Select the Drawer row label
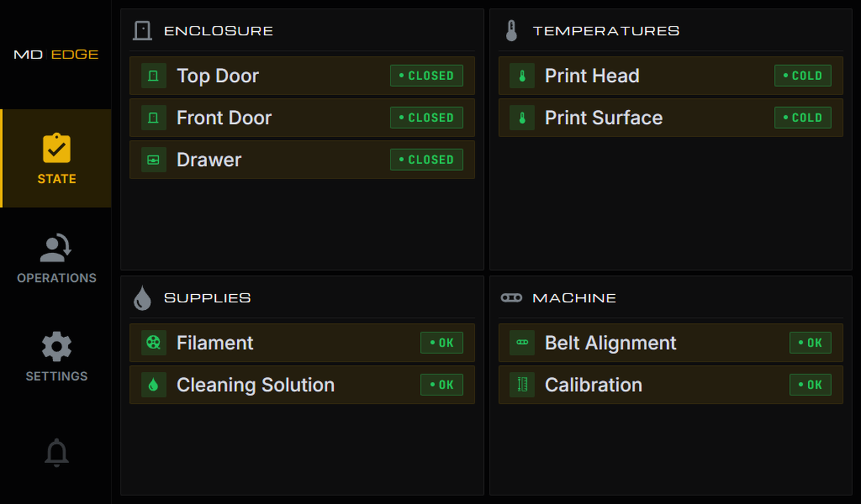 [209, 160]
